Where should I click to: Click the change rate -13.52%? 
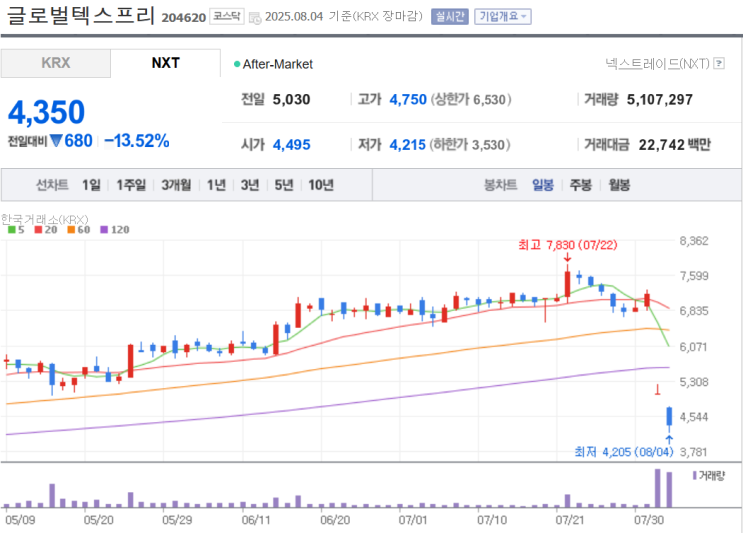[x=136, y=141]
